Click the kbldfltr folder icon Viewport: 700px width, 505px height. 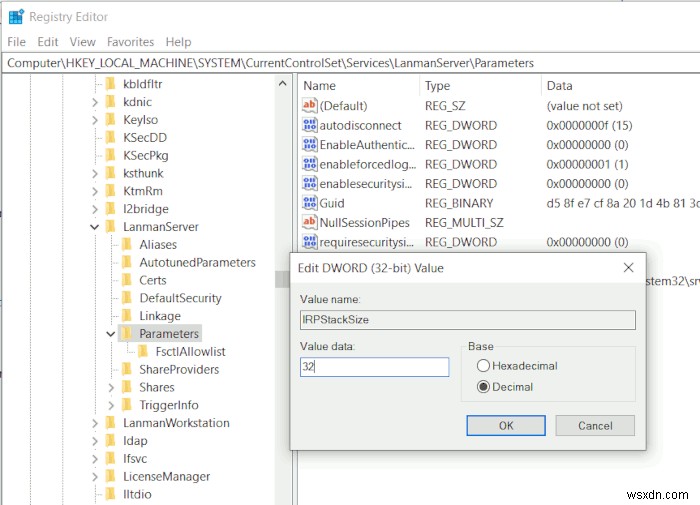point(110,84)
